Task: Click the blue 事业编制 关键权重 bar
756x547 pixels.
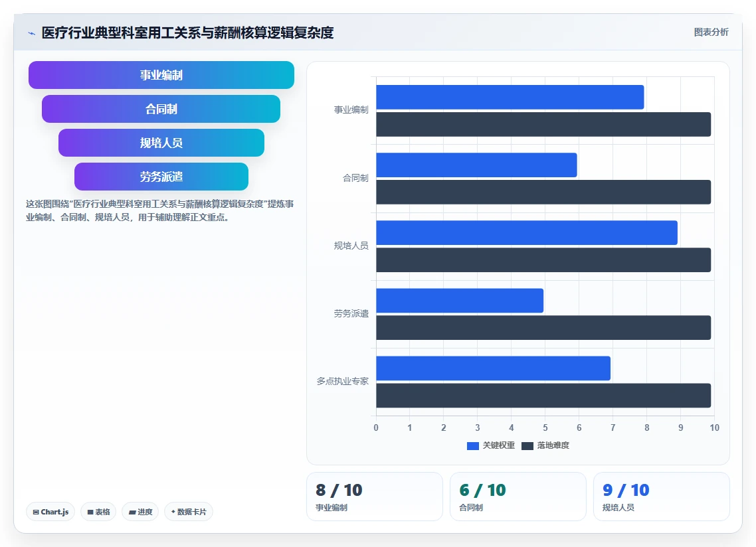Action: click(x=510, y=98)
